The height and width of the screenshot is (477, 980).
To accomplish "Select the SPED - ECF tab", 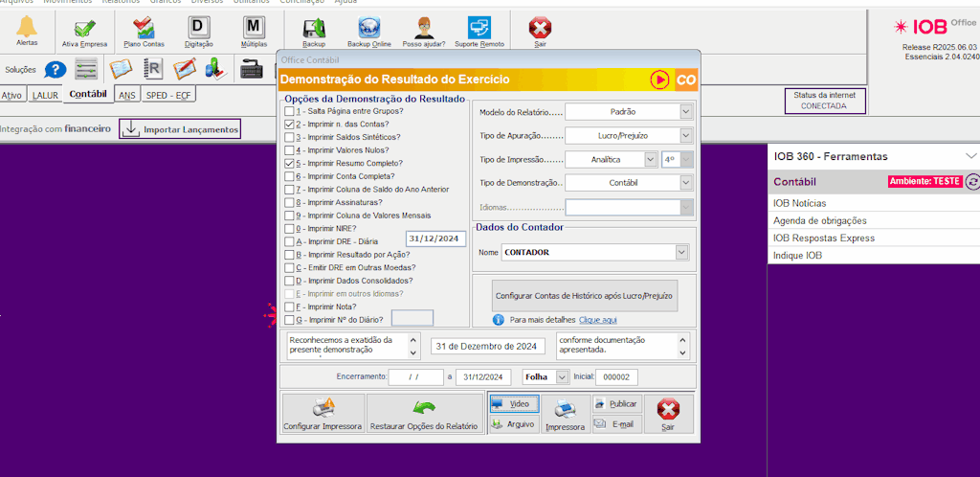I will [x=168, y=95].
